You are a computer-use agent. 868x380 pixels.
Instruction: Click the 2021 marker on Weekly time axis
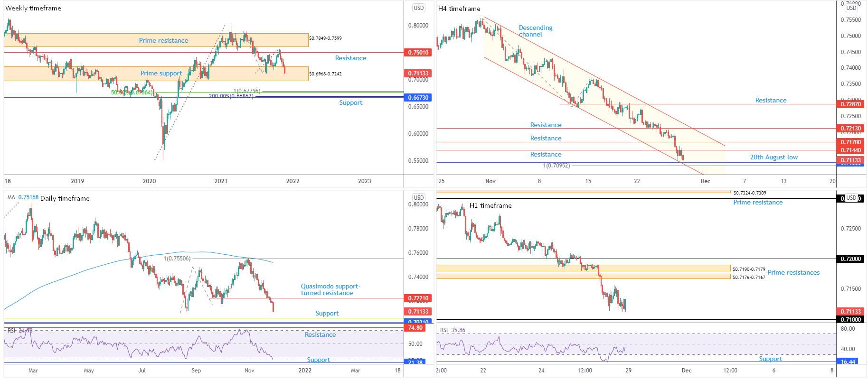221,181
